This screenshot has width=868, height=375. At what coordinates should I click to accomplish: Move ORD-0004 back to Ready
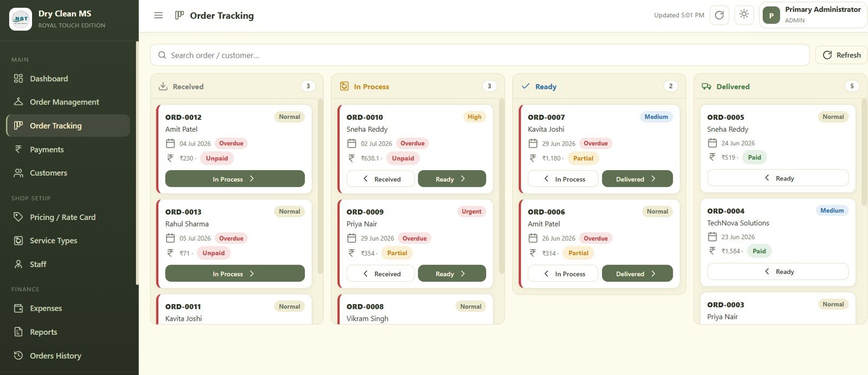point(778,271)
